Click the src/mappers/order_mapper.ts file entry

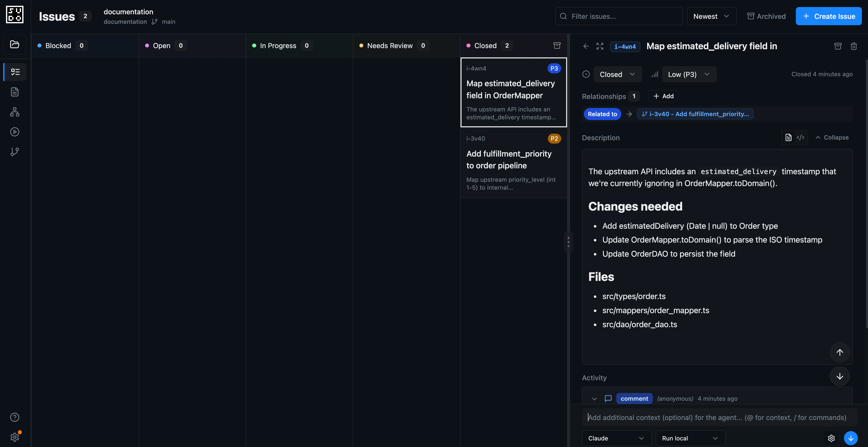coord(655,310)
